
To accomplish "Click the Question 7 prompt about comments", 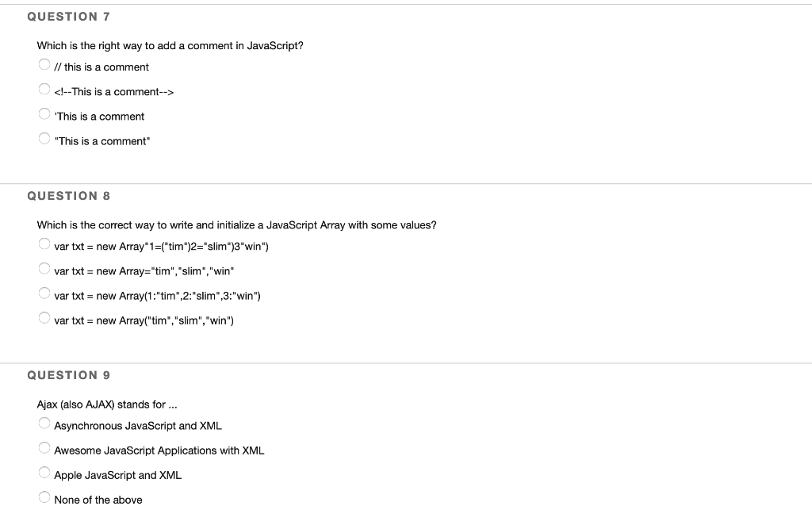I will pos(168,45).
